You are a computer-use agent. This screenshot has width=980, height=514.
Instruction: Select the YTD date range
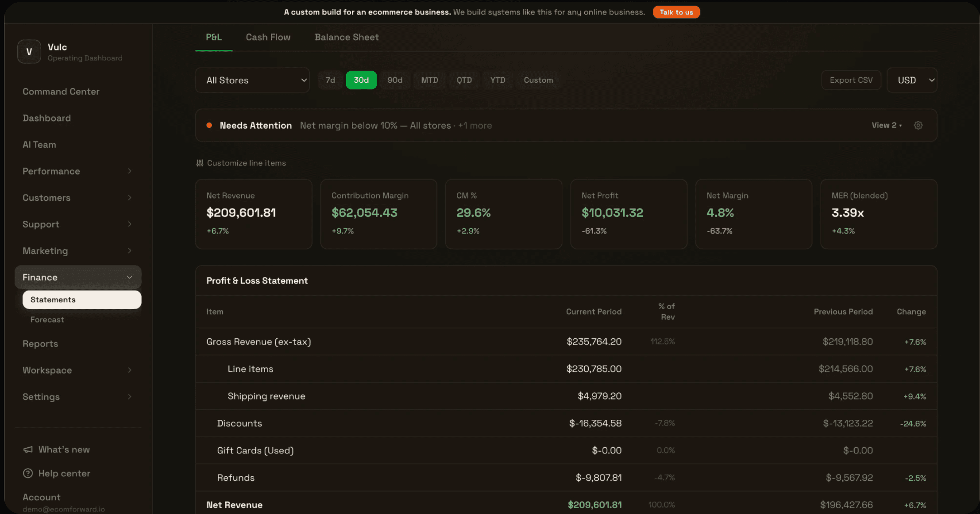[498, 80]
